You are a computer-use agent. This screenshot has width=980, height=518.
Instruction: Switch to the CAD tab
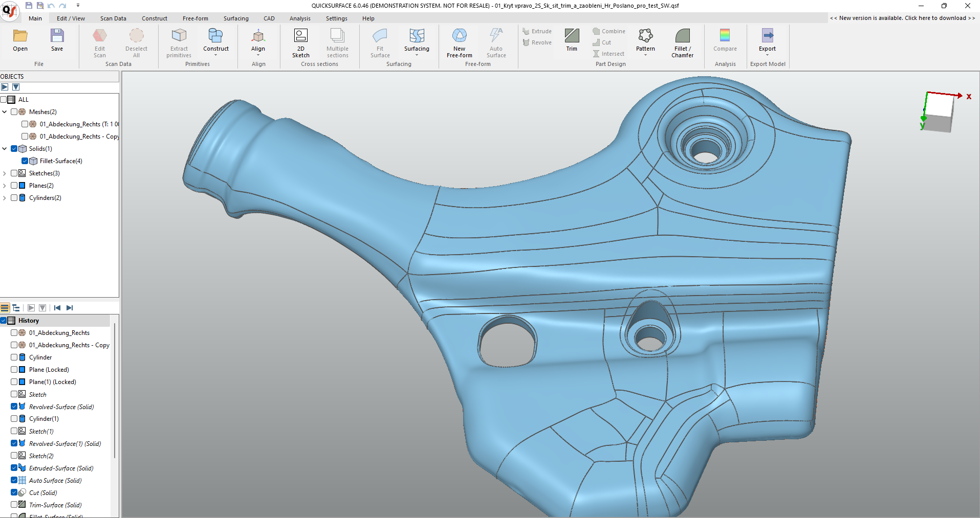point(269,18)
